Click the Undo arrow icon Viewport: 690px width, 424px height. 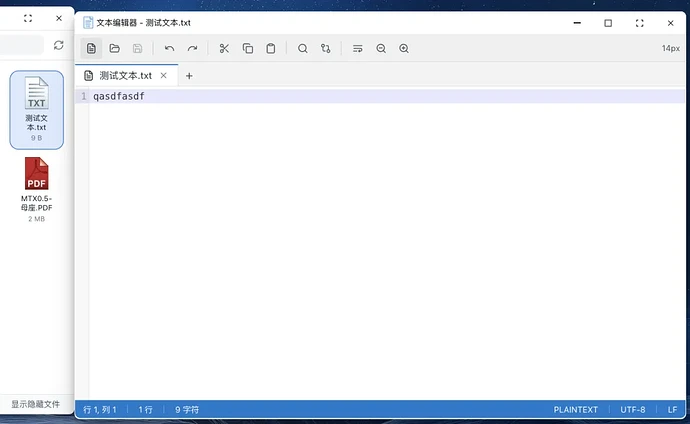pos(169,48)
